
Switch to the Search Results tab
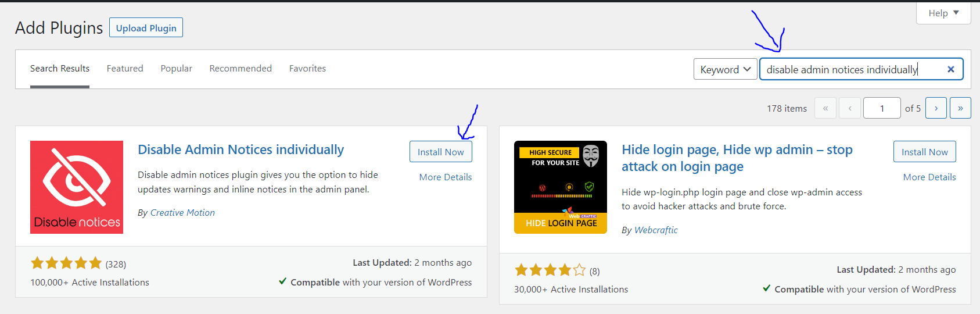[60, 69]
